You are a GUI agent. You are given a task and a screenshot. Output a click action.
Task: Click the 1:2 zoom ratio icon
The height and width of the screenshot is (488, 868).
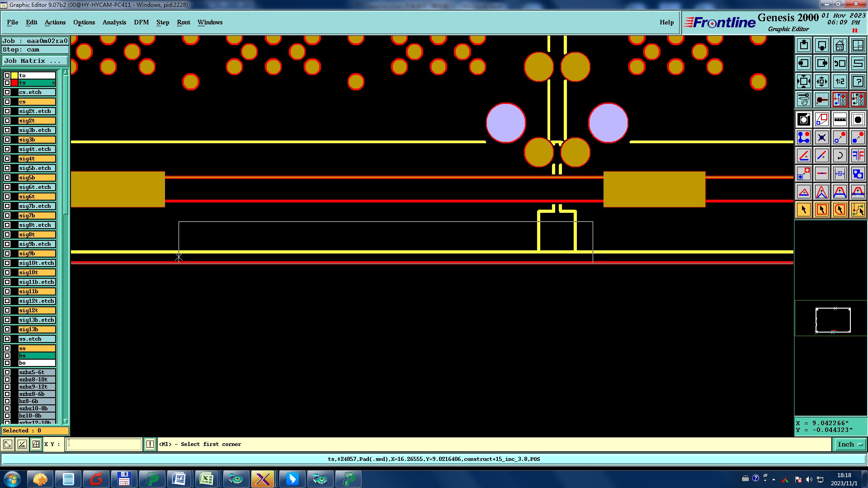point(840,81)
